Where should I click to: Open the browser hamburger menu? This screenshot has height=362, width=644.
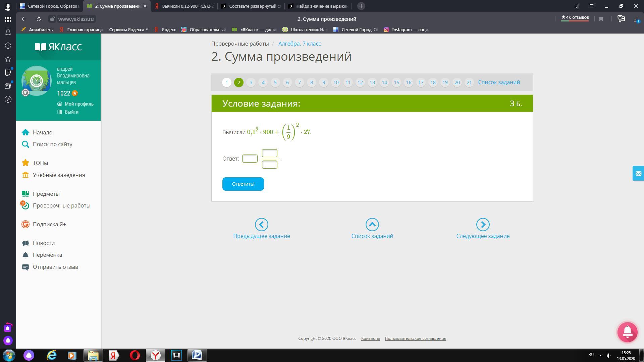592,6
